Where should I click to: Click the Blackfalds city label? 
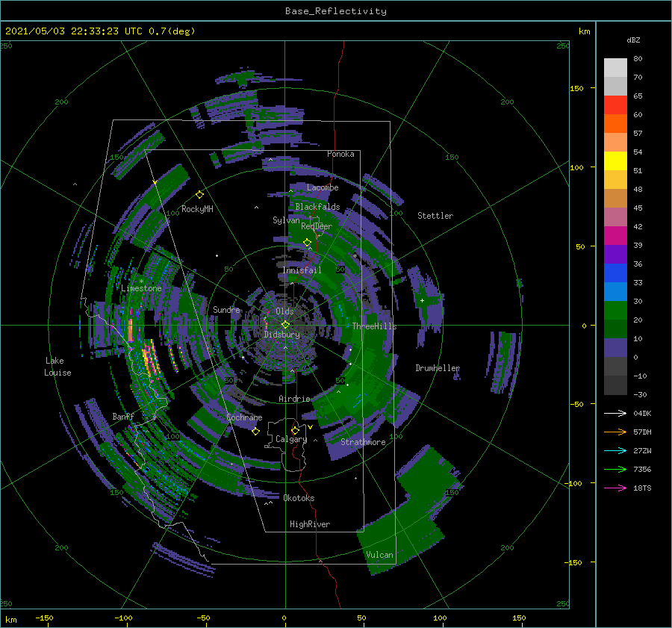[x=317, y=207]
